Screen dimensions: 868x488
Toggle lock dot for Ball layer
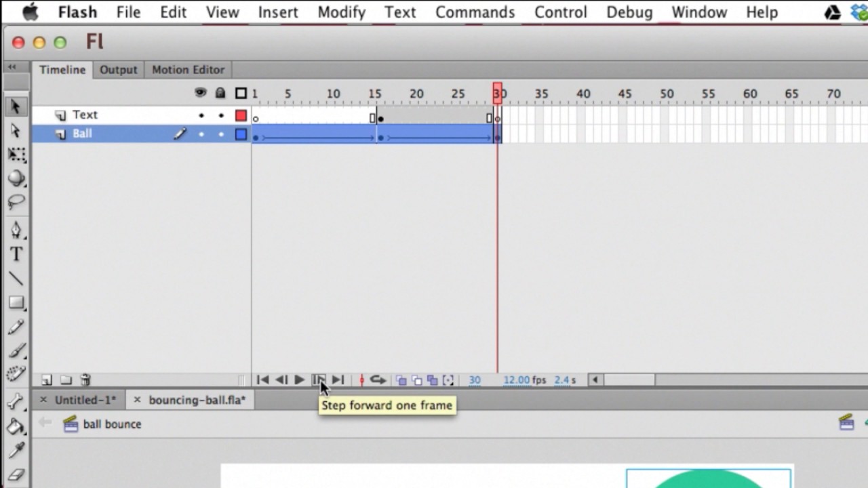[x=221, y=134]
